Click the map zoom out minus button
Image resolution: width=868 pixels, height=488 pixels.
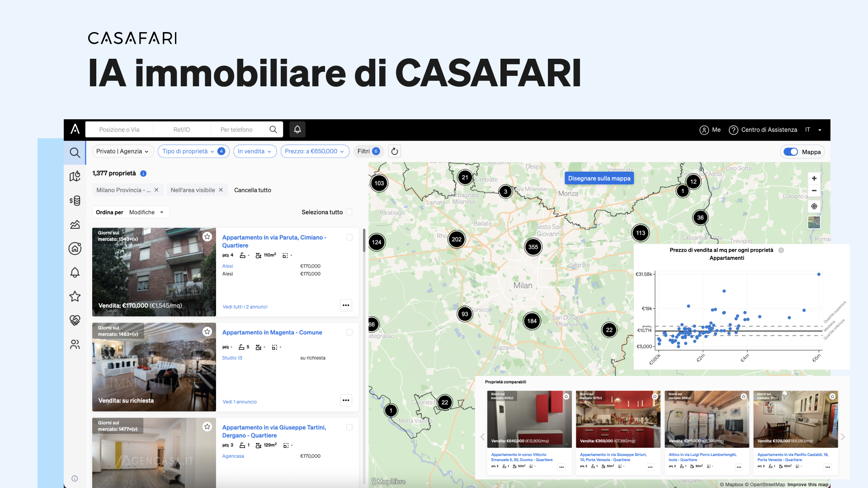814,191
